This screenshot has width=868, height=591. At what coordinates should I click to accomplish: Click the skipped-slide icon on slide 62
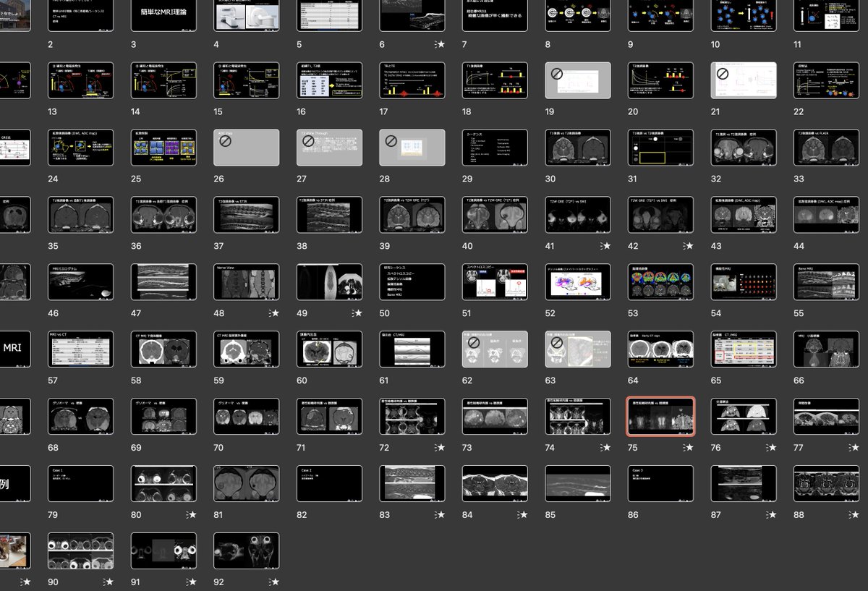[x=475, y=344]
